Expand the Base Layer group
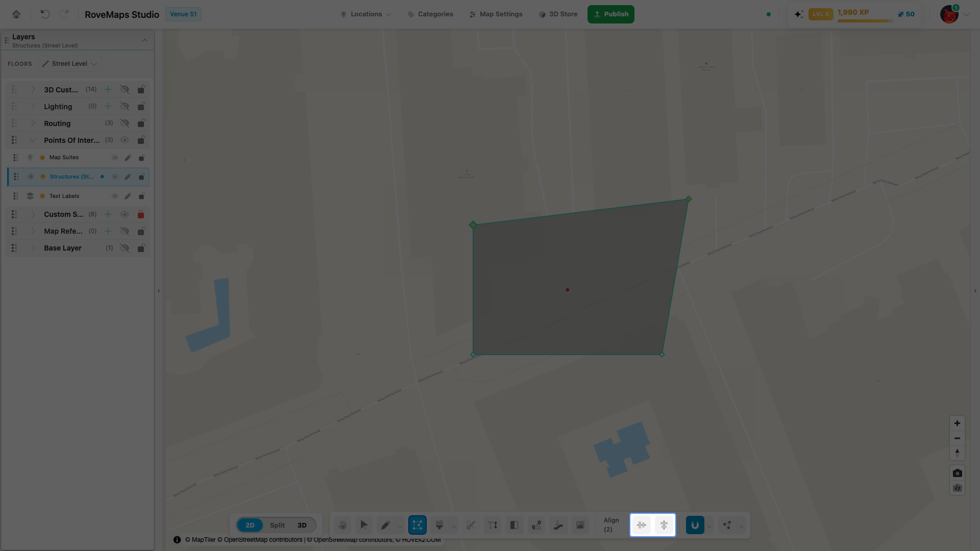The image size is (980, 551). [33, 248]
